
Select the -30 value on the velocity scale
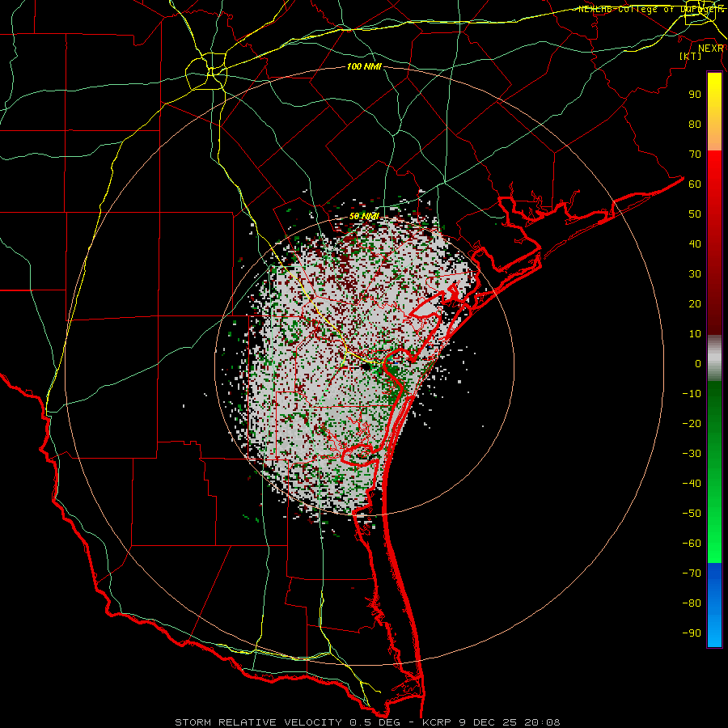coord(692,454)
